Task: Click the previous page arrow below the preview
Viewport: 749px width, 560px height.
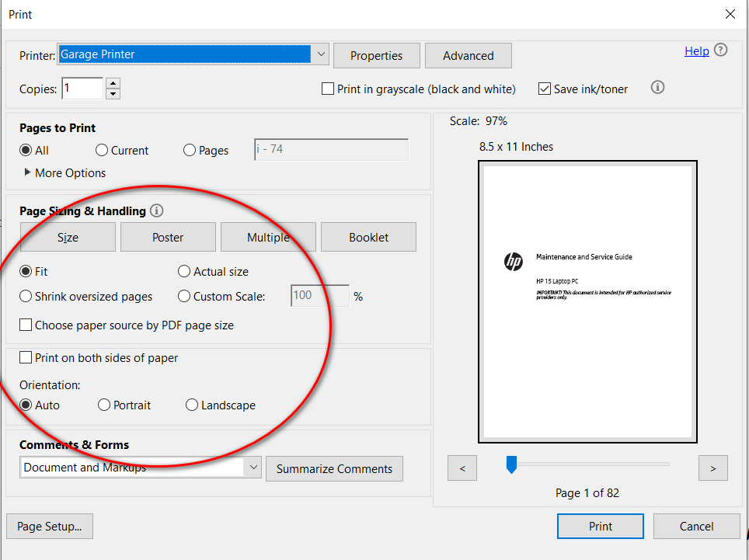Action: [462, 468]
